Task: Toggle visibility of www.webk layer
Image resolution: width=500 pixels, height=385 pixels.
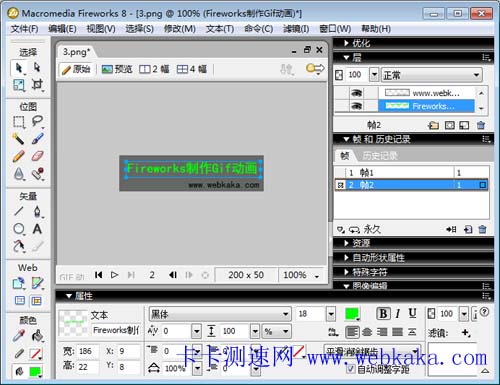Action: click(356, 93)
